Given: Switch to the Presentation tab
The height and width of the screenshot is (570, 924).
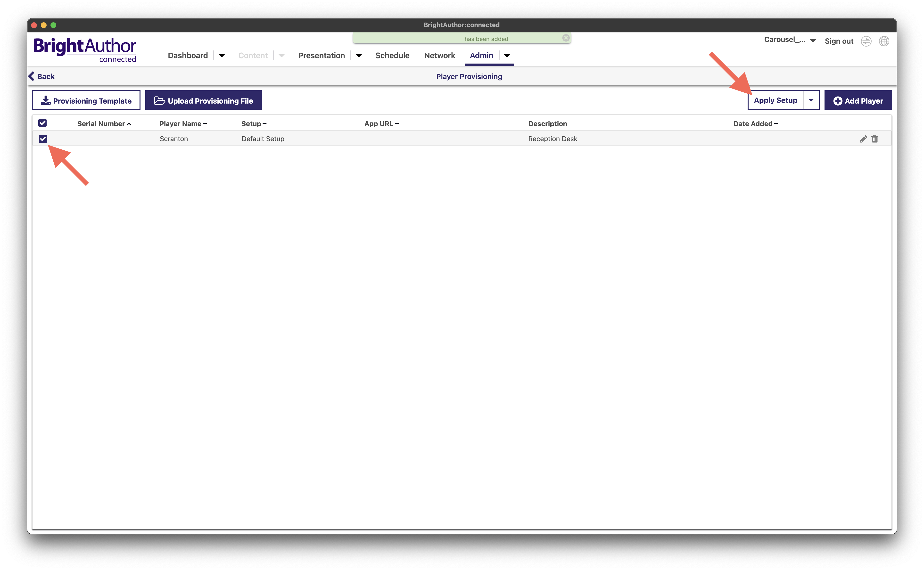Looking at the screenshot, I should [x=321, y=56].
